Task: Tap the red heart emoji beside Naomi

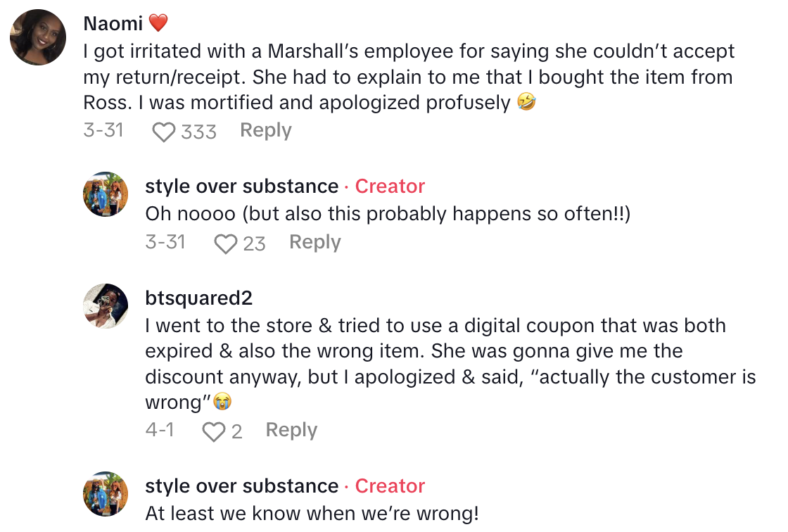Action: click(160, 22)
